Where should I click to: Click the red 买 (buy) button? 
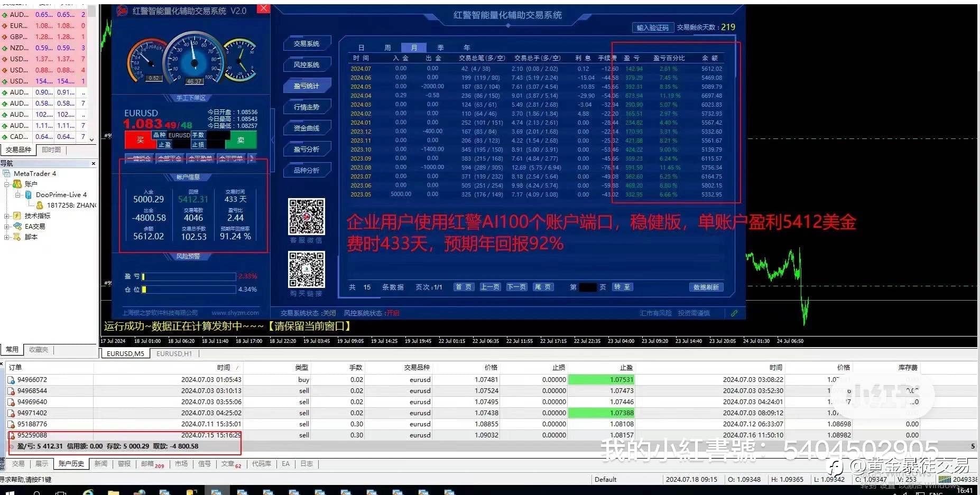[140, 140]
